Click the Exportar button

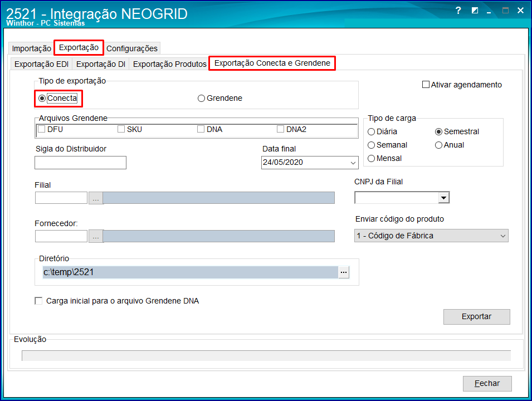476,316
